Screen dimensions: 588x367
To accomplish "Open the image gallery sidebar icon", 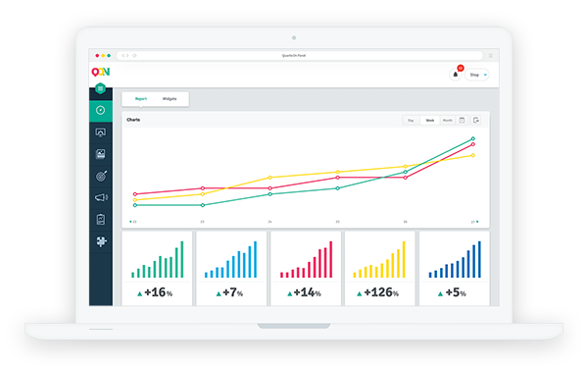I will click(101, 154).
